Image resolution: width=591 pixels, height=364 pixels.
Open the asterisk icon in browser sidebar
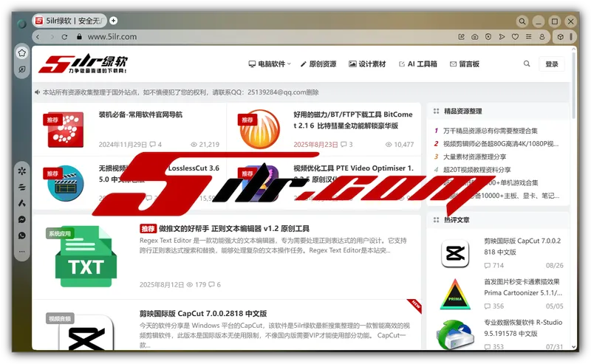point(22,171)
